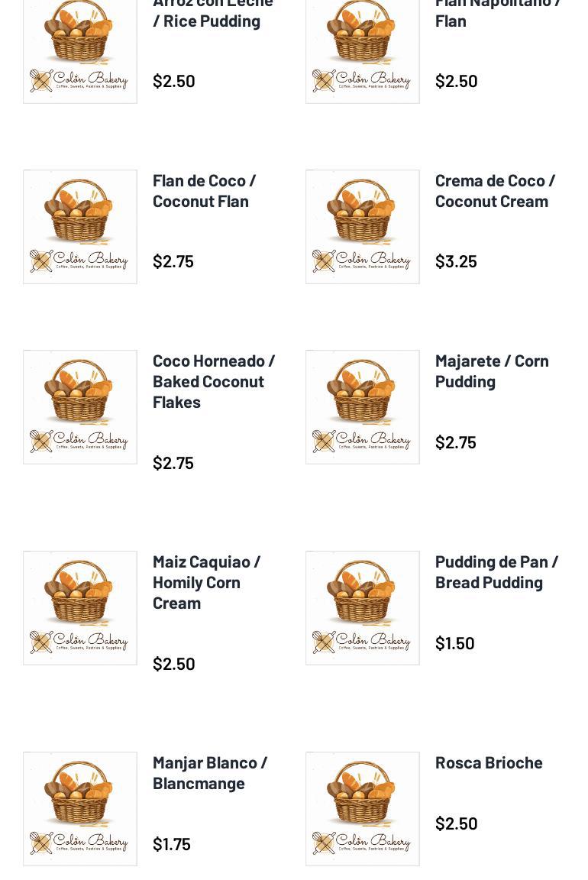
Task: Open the Rosca Brioche basket image
Action: 363,809
